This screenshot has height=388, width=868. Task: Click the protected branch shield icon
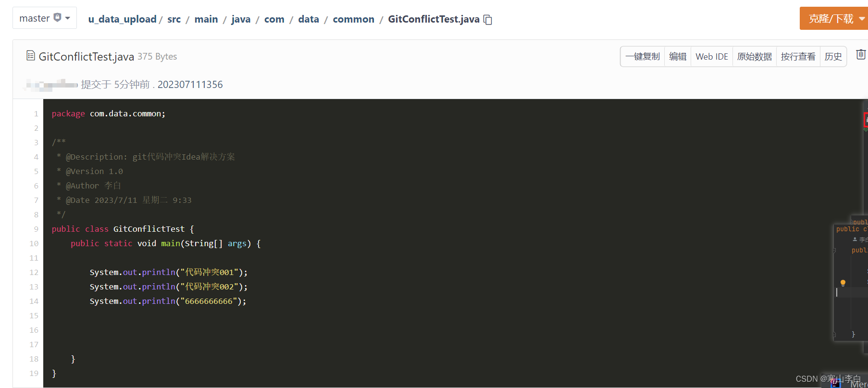click(57, 18)
